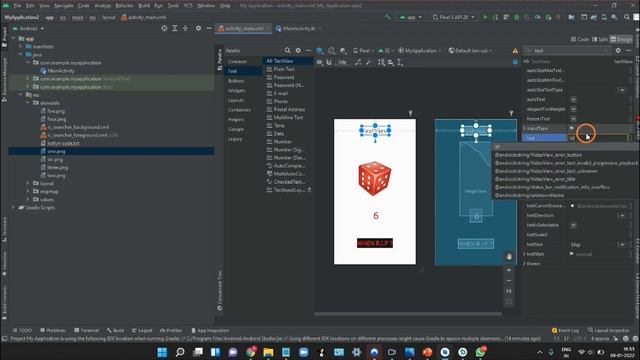Click the 0dp default margins button

[x=342, y=62]
